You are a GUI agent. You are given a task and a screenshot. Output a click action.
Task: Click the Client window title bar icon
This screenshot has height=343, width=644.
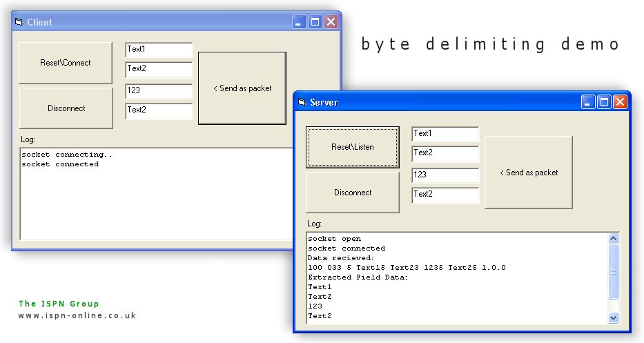[19, 22]
